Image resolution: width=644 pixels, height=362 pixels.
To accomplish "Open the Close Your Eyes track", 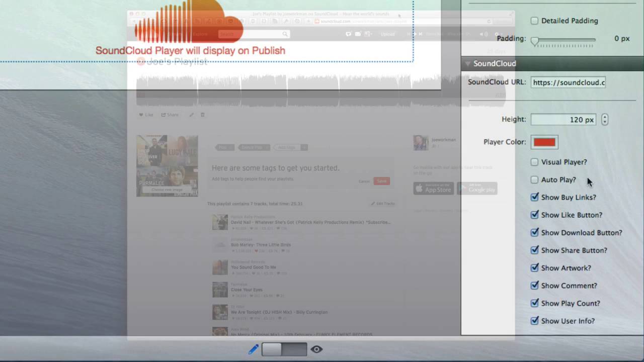I will tap(247, 290).
